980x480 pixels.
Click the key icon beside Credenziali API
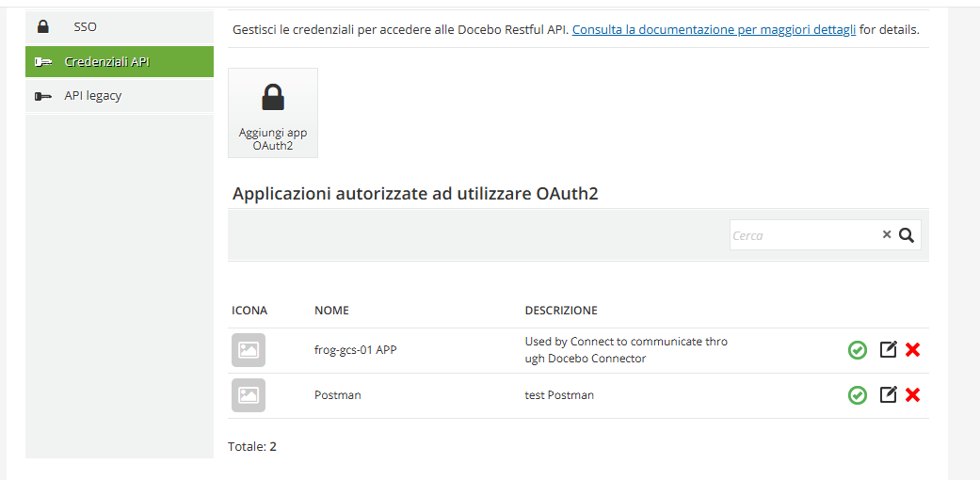[43, 62]
